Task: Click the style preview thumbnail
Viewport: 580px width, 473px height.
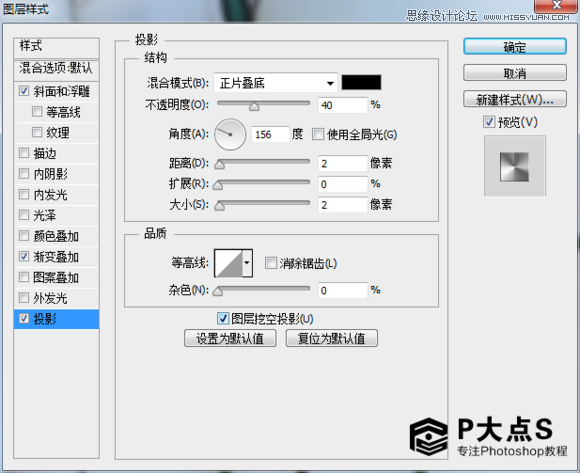Action: [515, 166]
